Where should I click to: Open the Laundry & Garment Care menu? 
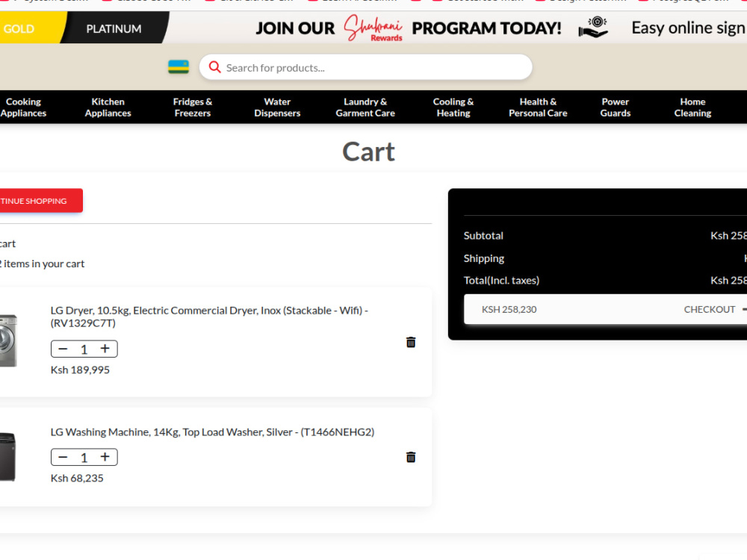(x=365, y=107)
